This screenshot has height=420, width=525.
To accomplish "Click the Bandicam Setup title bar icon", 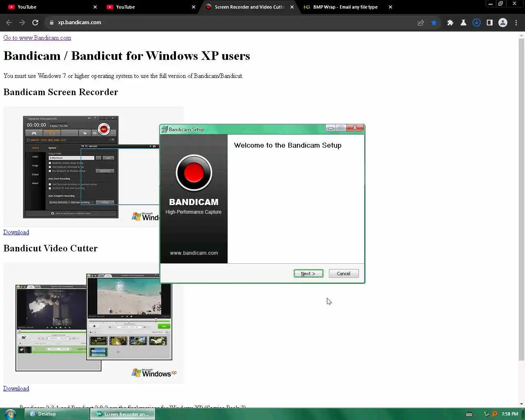I will 164,129.
